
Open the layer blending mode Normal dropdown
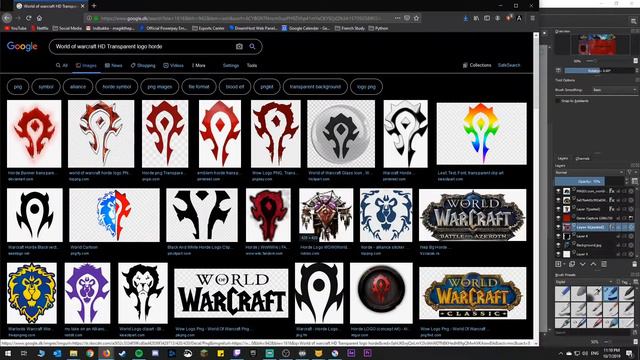click(x=589, y=173)
